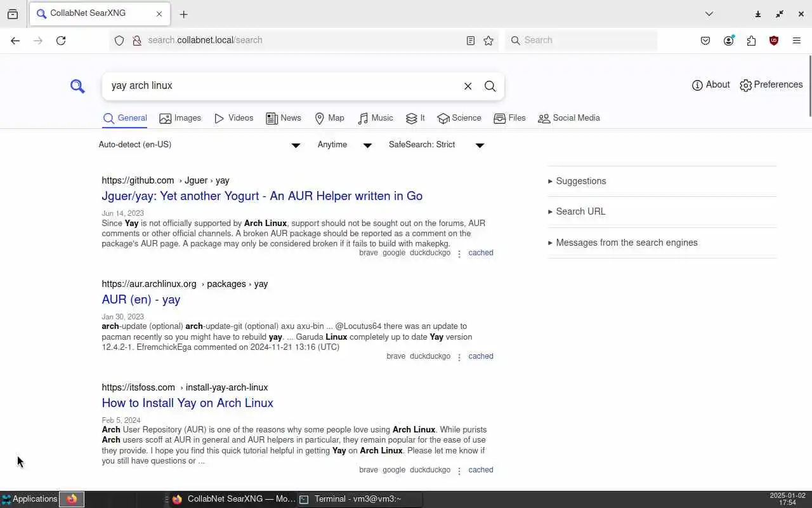The width and height of the screenshot is (812, 508).
Task: Clear the search query with the X icon
Action: (x=468, y=86)
